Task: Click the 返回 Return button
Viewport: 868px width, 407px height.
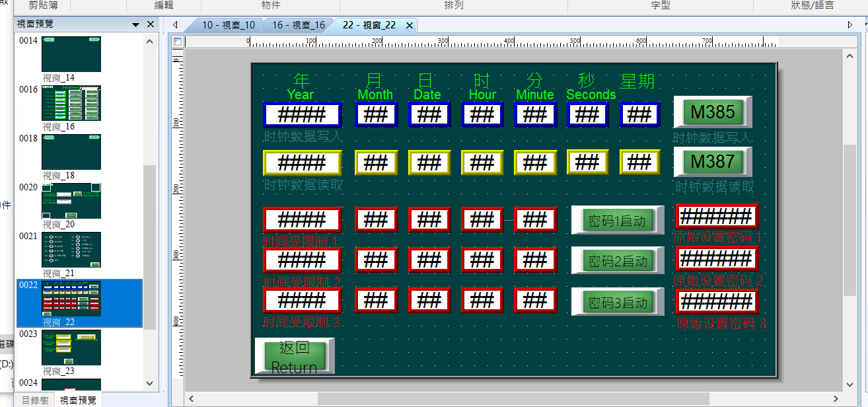Action: [294, 357]
